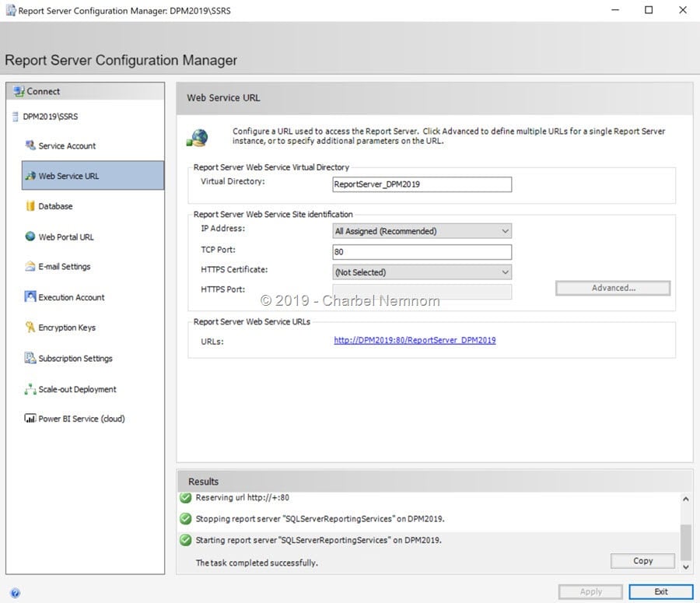Click 'The task completed successfully.' text

[x=257, y=563]
